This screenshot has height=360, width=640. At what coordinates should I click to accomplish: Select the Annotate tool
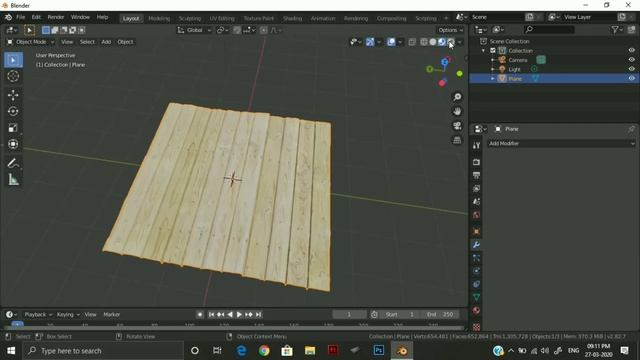point(13,163)
